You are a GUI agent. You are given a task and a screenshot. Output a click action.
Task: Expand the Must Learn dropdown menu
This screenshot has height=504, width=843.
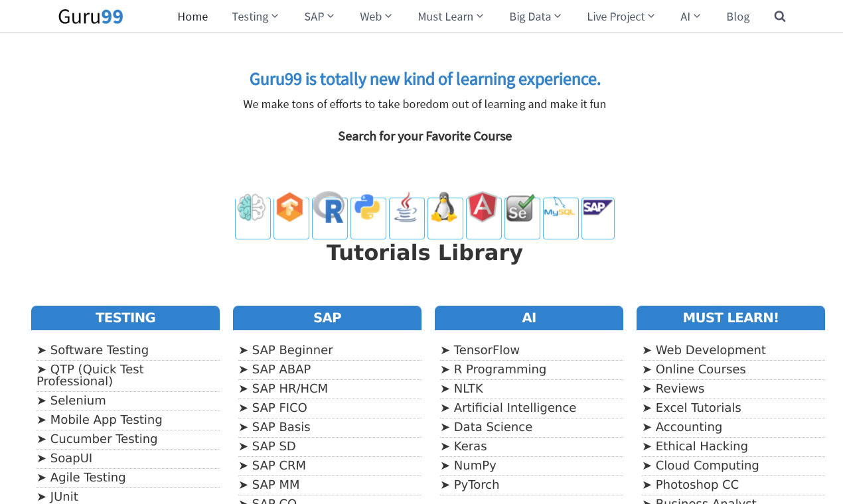451,17
